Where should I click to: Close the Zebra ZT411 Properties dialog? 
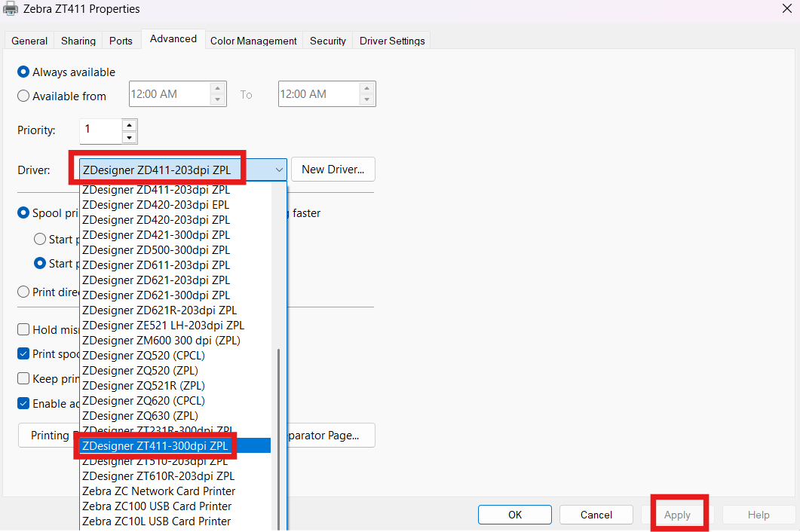pyautogui.click(x=786, y=9)
